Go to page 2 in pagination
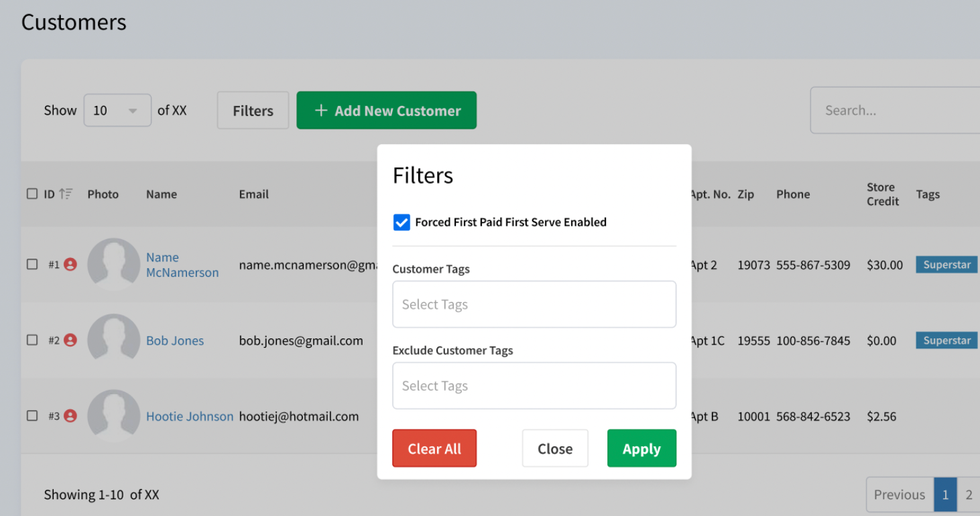Image resolution: width=980 pixels, height=516 pixels. point(969,495)
